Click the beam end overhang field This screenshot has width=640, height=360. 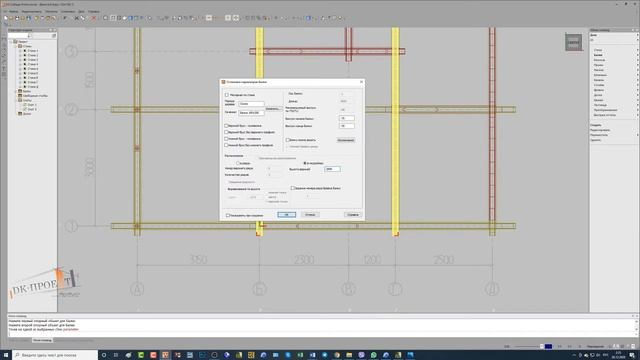click(x=347, y=126)
